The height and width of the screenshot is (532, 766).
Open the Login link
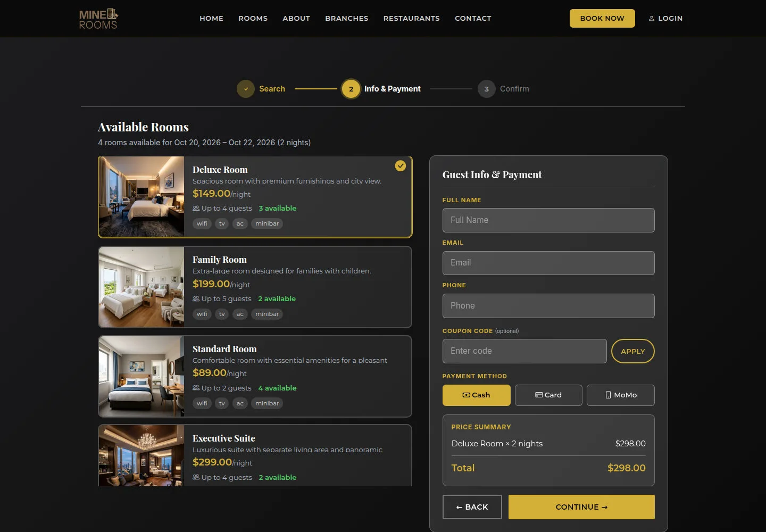point(665,19)
